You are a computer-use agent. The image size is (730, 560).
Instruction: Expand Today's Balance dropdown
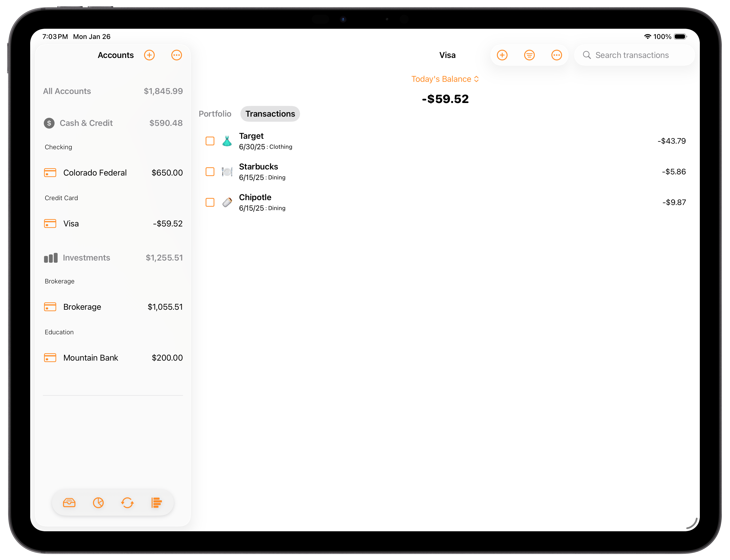pos(445,79)
